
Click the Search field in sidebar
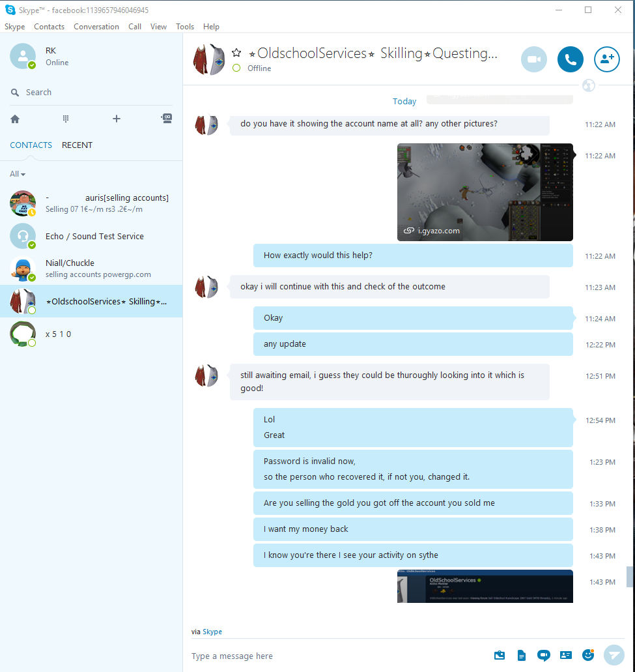[91, 92]
